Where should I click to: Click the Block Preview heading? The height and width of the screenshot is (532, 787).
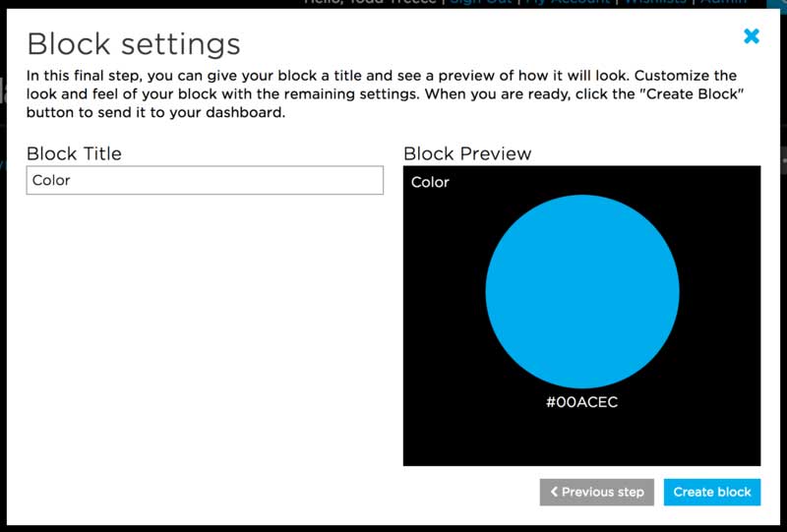coord(467,153)
